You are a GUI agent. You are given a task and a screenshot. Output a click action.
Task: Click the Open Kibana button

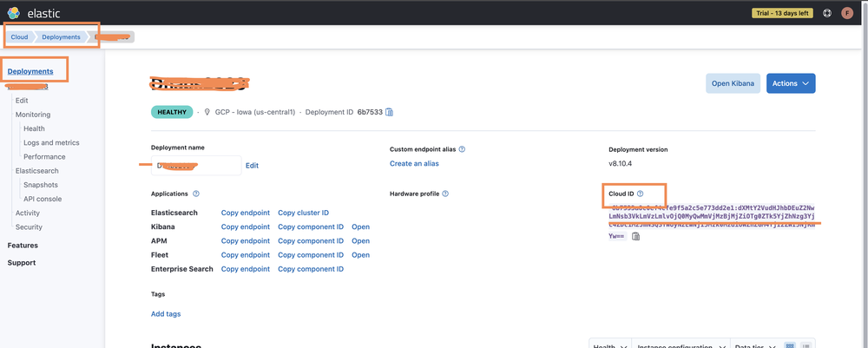[x=733, y=83]
